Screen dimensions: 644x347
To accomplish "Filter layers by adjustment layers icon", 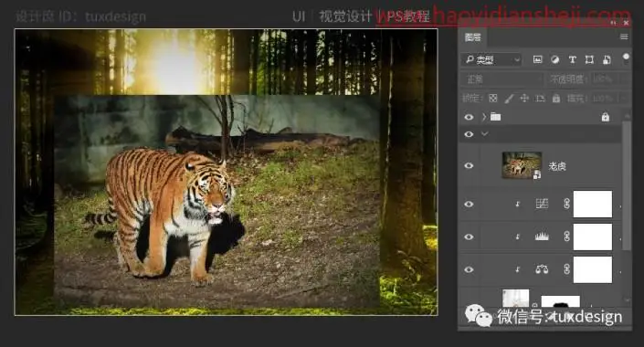I will (x=554, y=59).
